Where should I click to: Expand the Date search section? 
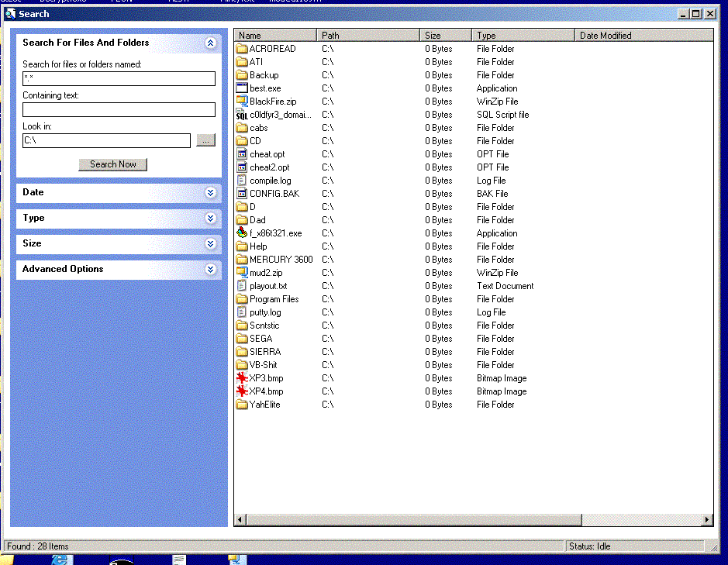[x=210, y=193]
